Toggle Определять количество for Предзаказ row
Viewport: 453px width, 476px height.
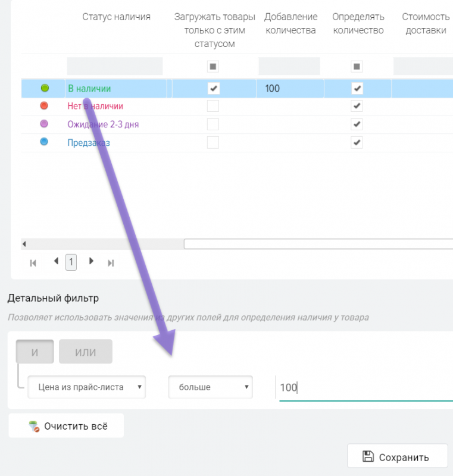(x=357, y=142)
